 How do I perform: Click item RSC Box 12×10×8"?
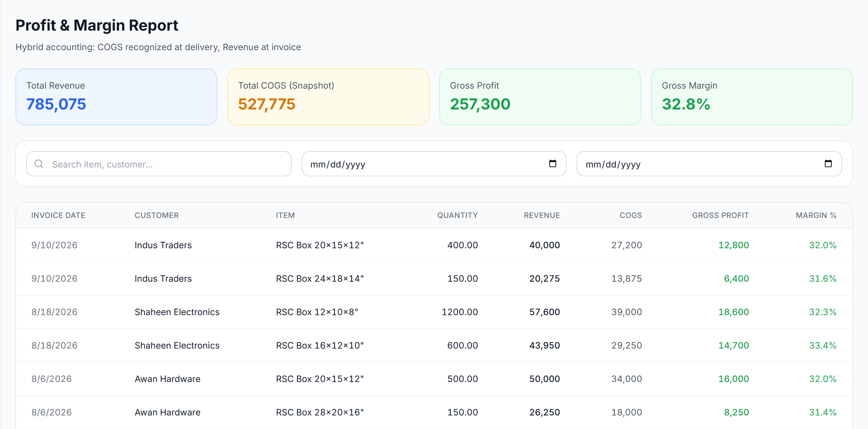pyautogui.click(x=317, y=312)
